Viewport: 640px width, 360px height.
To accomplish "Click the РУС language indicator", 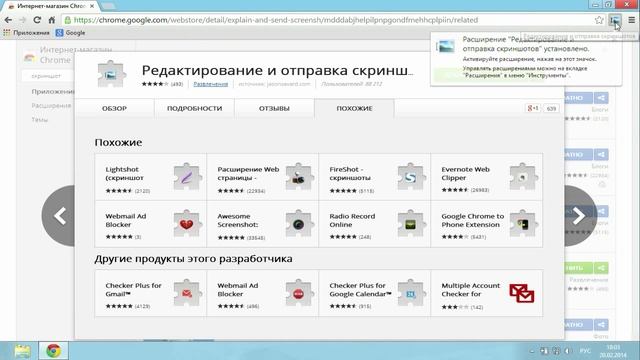I will [585, 351].
